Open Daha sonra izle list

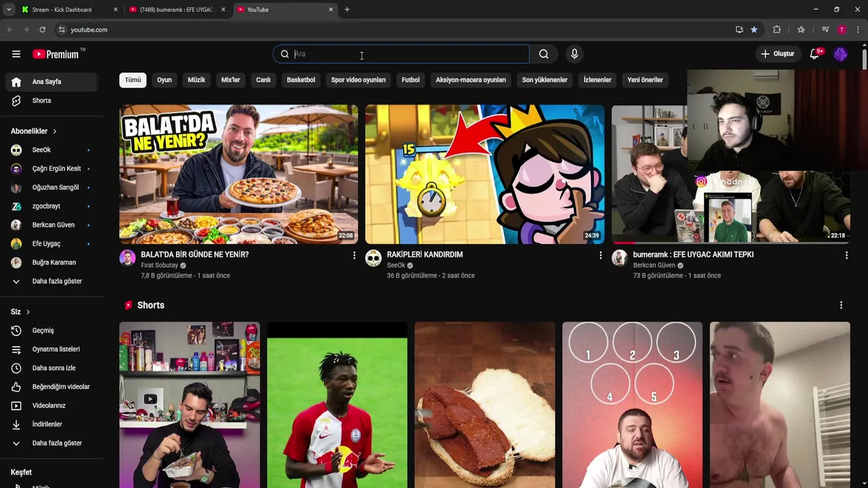(52, 368)
